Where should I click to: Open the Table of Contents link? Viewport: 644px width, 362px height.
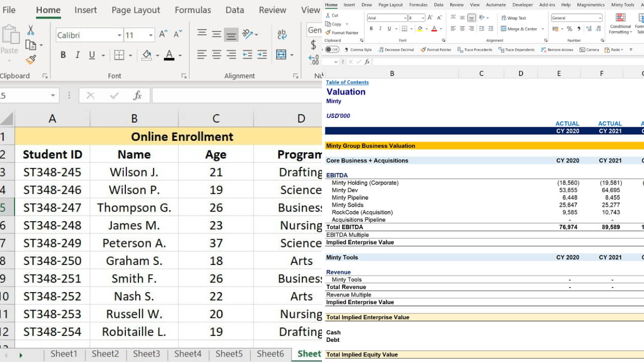(347, 82)
